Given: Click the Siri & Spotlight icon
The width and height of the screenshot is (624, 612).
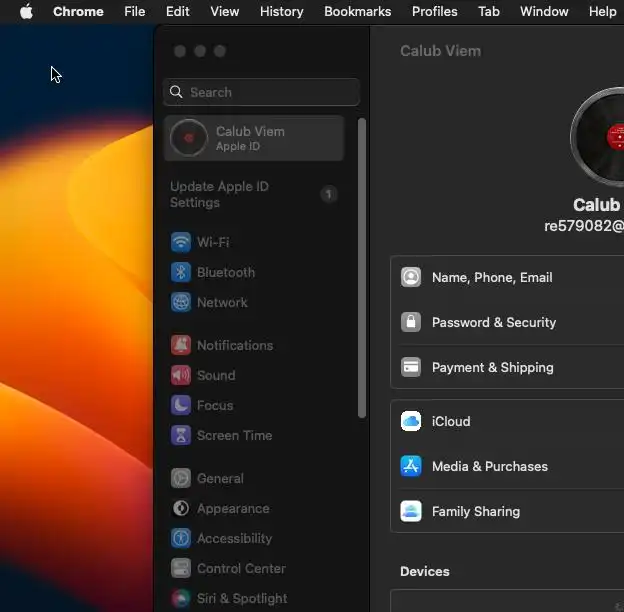Looking at the screenshot, I should click(x=181, y=598).
